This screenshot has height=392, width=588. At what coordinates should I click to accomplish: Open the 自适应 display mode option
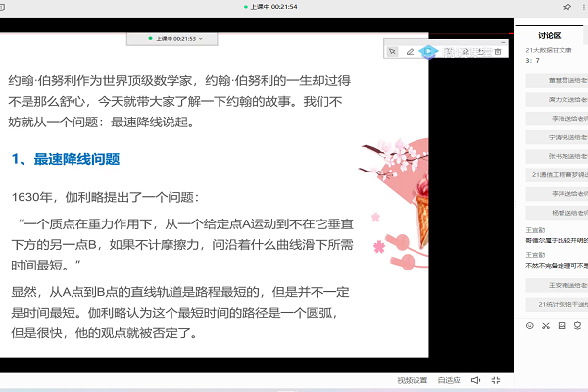(449, 380)
